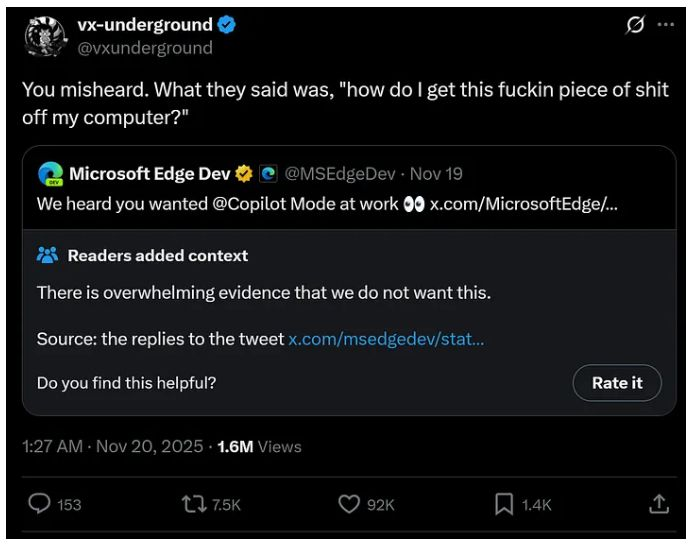
Task: Click the reply comment bubble icon
Action: coord(39,505)
